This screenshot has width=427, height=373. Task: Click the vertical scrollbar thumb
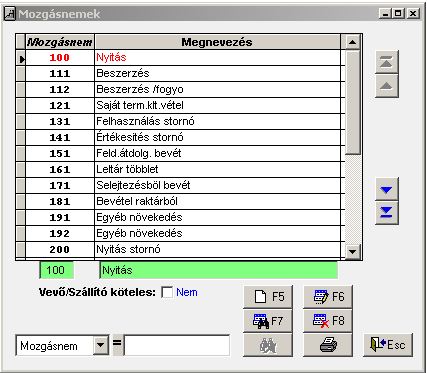tap(353, 102)
